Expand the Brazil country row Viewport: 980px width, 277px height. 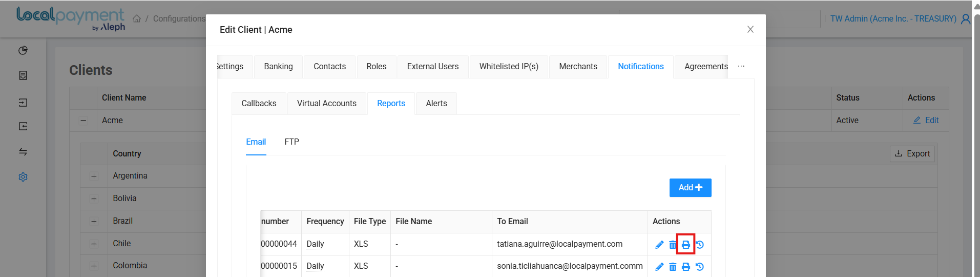click(94, 221)
